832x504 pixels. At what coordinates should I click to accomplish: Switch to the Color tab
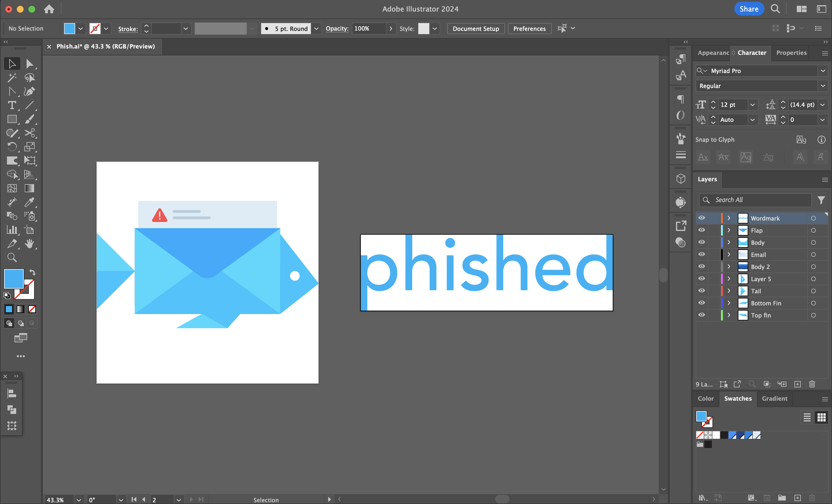point(706,398)
